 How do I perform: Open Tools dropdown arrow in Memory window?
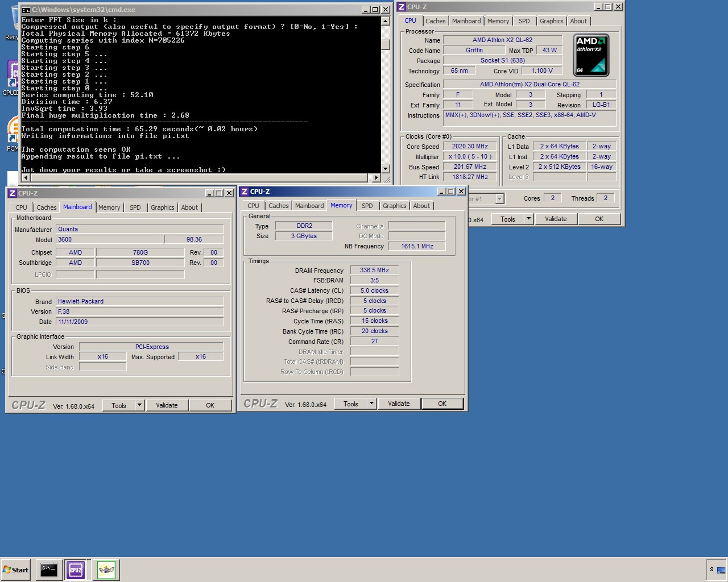[371, 404]
